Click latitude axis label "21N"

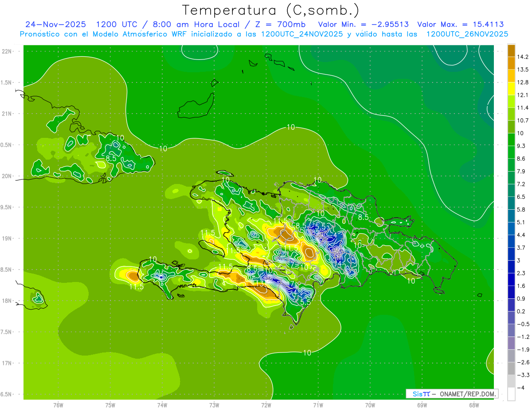[x=6, y=114]
